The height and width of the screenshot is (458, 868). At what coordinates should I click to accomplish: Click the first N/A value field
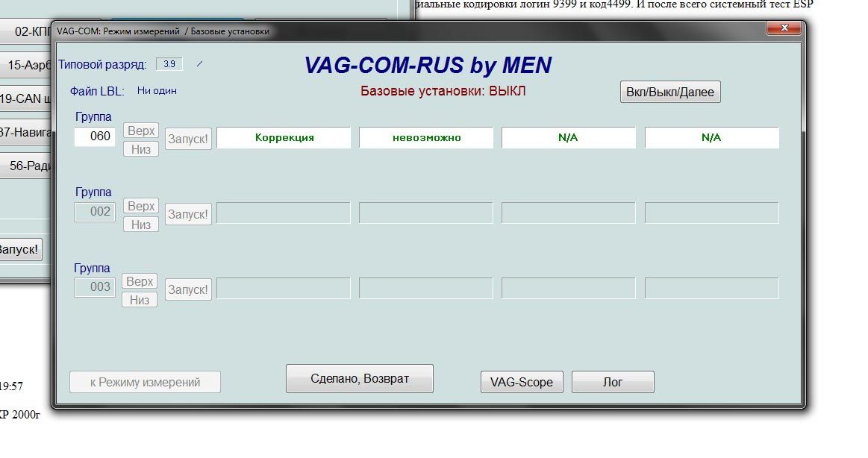tap(569, 138)
